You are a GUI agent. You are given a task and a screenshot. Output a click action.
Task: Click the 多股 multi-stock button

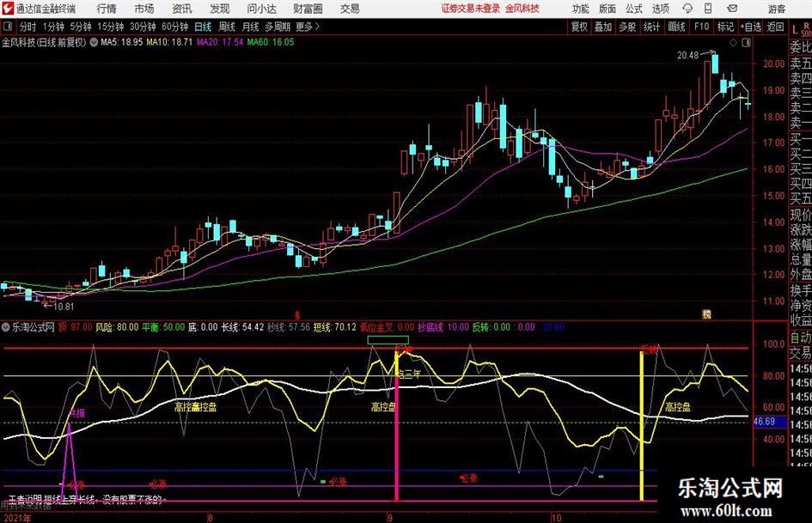pyautogui.click(x=627, y=27)
